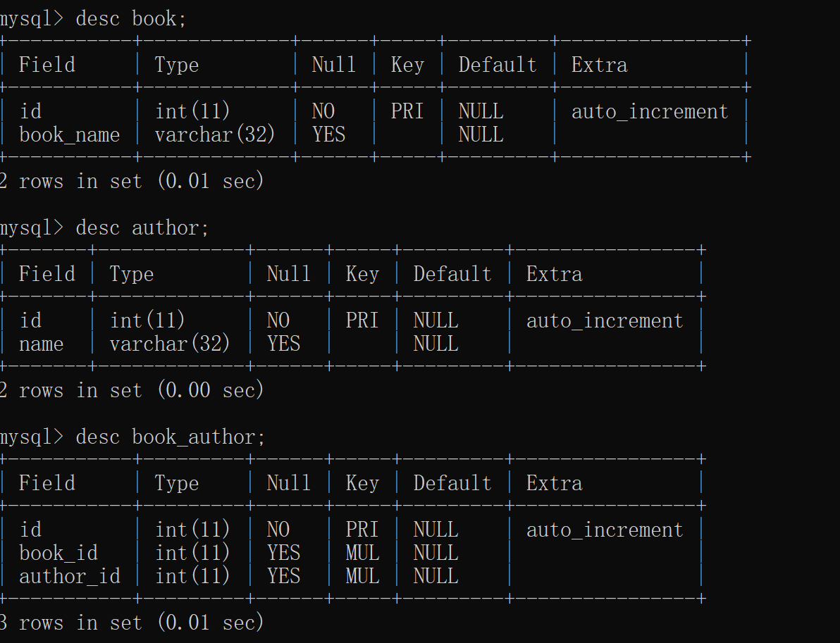Viewport: 840px width, 643px height.
Task: Click the name field in author table
Action: (41, 344)
